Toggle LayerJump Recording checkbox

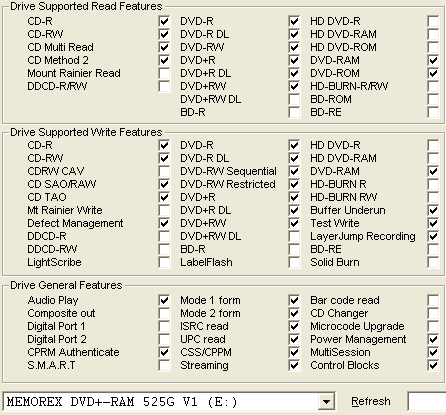[x=433, y=236]
